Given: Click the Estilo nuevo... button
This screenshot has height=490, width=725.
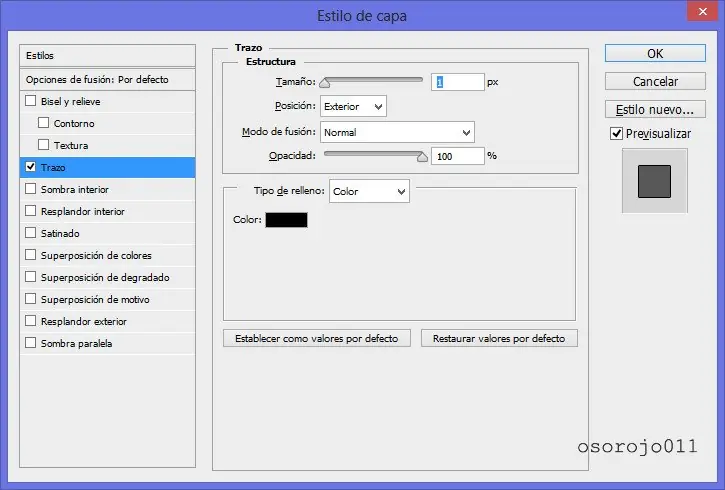Looking at the screenshot, I should [x=655, y=110].
